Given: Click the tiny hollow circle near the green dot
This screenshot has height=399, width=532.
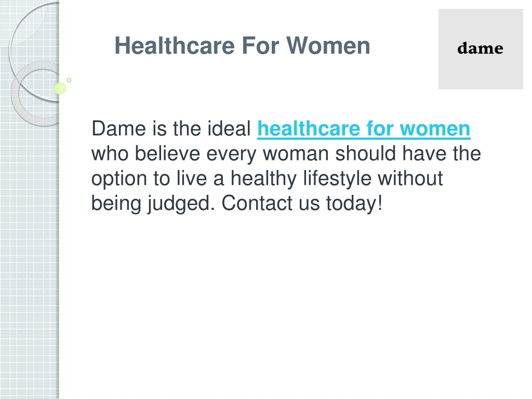Looking at the screenshot, I should point(69,80).
